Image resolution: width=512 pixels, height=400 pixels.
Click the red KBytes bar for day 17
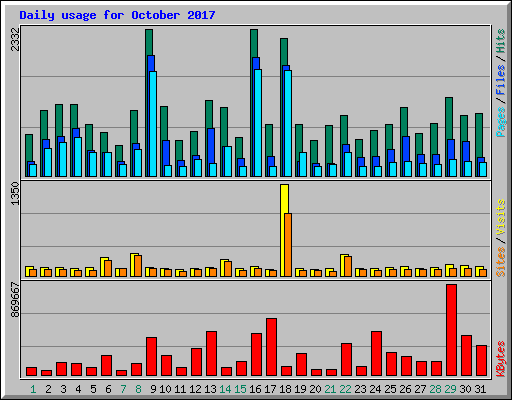click(271, 347)
